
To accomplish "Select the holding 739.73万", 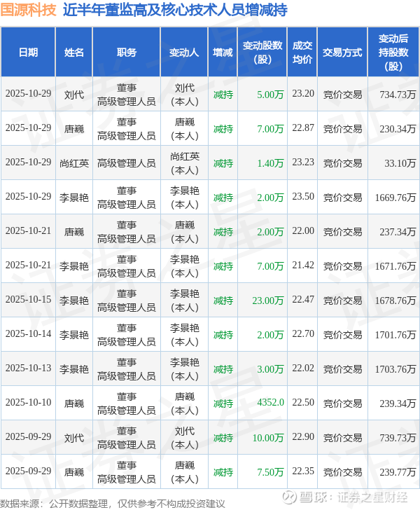I will tap(398, 438).
